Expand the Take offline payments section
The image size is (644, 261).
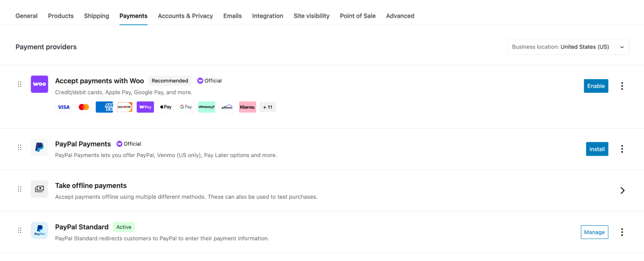(622, 191)
